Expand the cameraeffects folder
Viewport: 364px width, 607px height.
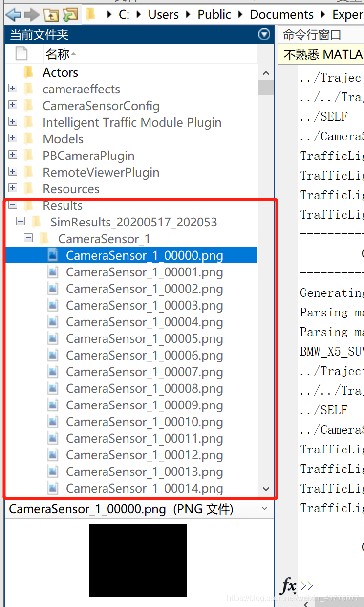13,89
